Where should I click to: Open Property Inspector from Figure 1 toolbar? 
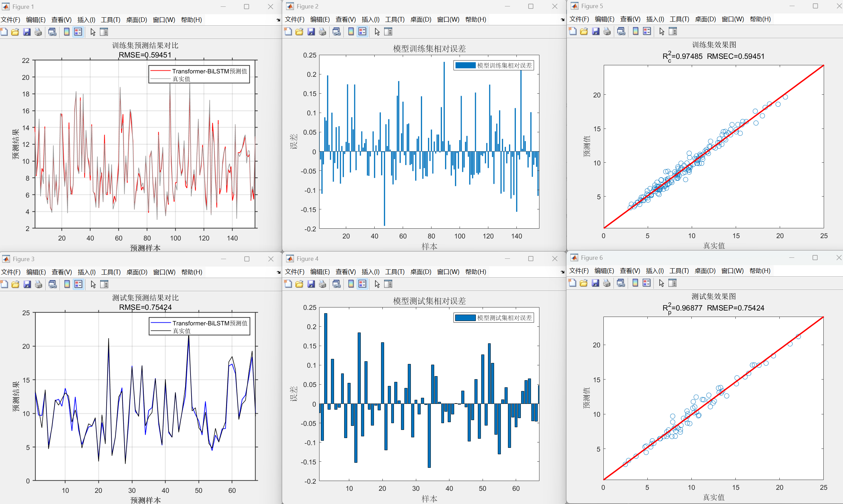tap(104, 32)
